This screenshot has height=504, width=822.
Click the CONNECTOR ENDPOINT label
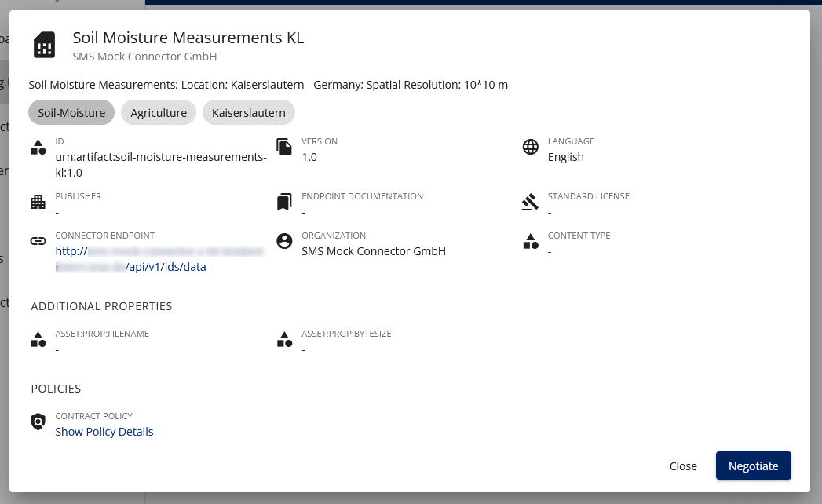coord(105,236)
